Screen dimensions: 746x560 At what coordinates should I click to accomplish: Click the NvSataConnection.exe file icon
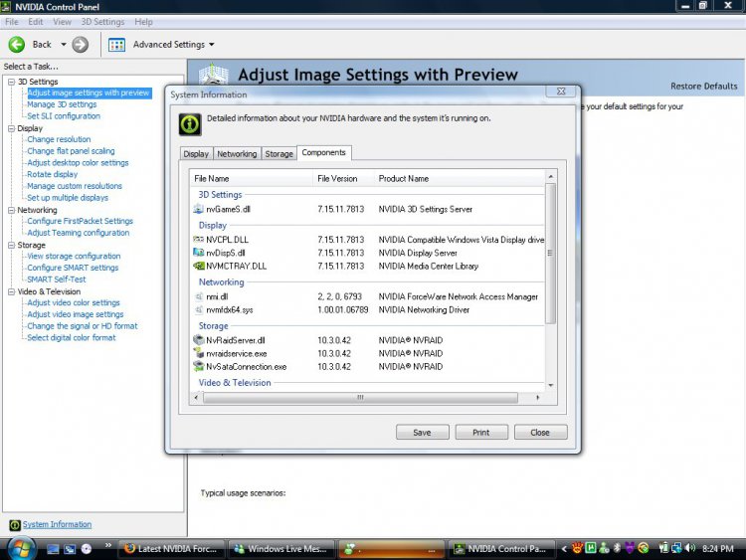point(198,366)
